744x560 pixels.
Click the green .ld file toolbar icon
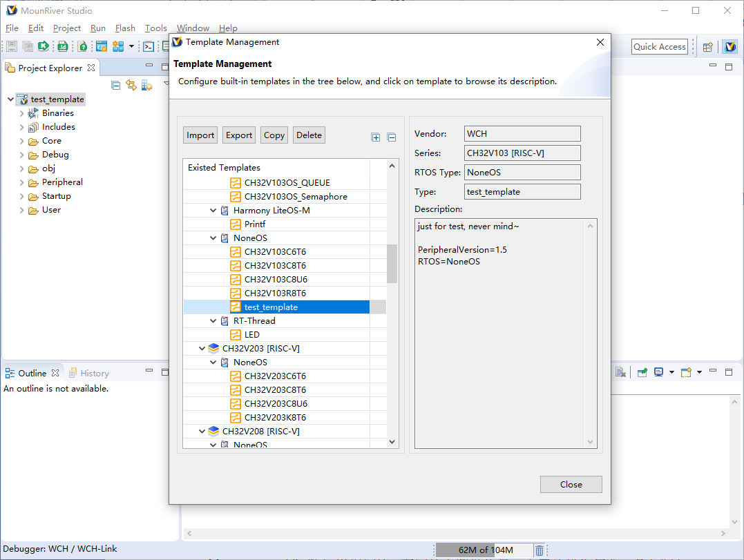coord(63,46)
